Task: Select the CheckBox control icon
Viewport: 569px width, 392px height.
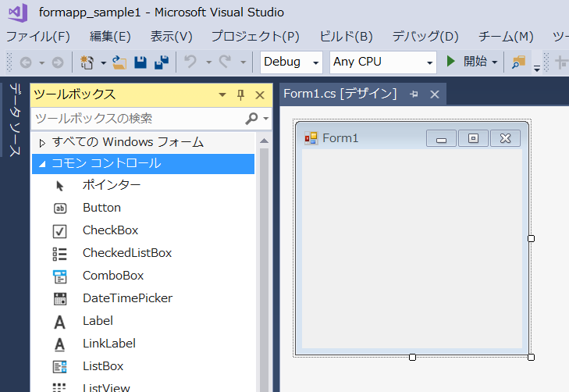Action: 60,231
